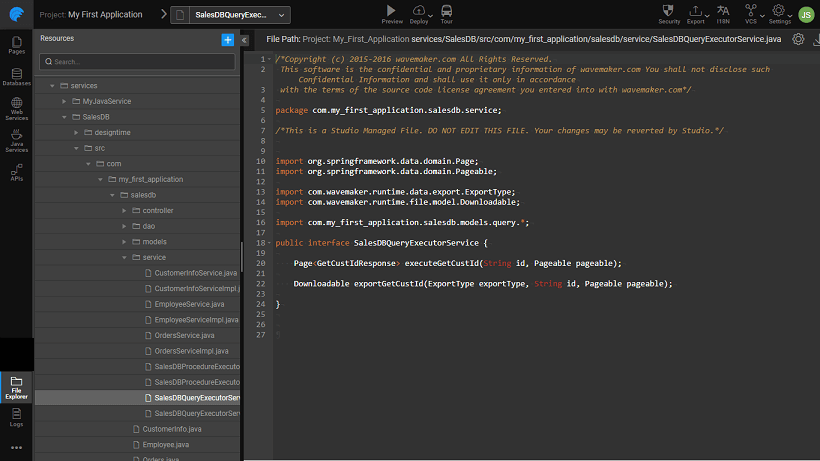The width and height of the screenshot is (820, 461).
Task: Open the Deploy dropdown
Action: pyautogui.click(x=419, y=12)
